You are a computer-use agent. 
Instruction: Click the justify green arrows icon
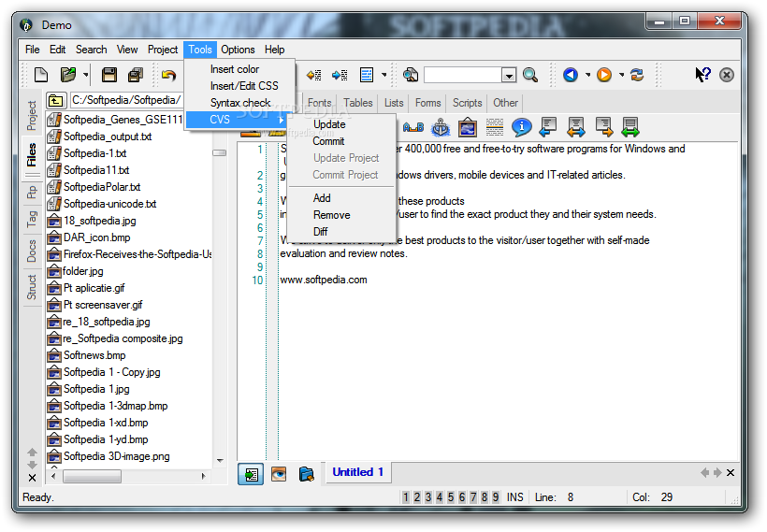click(630, 127)
